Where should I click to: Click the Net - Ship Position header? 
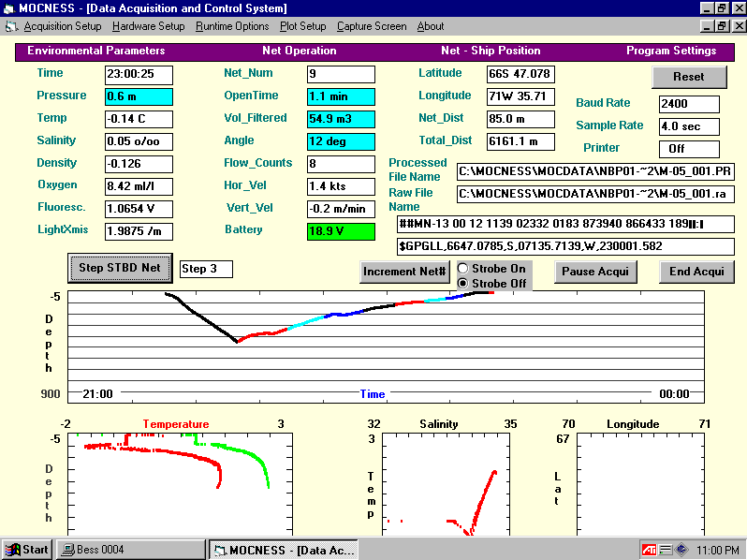click(x=491, y=51)
